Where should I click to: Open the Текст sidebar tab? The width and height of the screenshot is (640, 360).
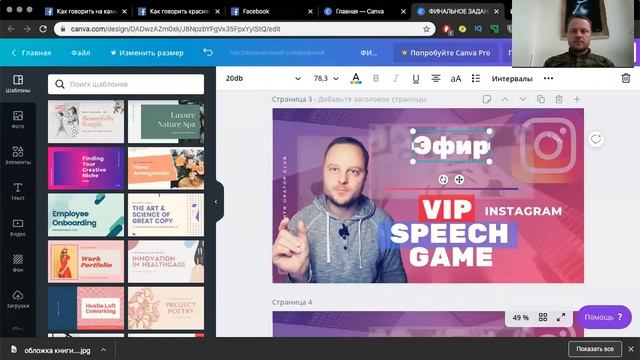pyautogui.click(x=18, y=191)
